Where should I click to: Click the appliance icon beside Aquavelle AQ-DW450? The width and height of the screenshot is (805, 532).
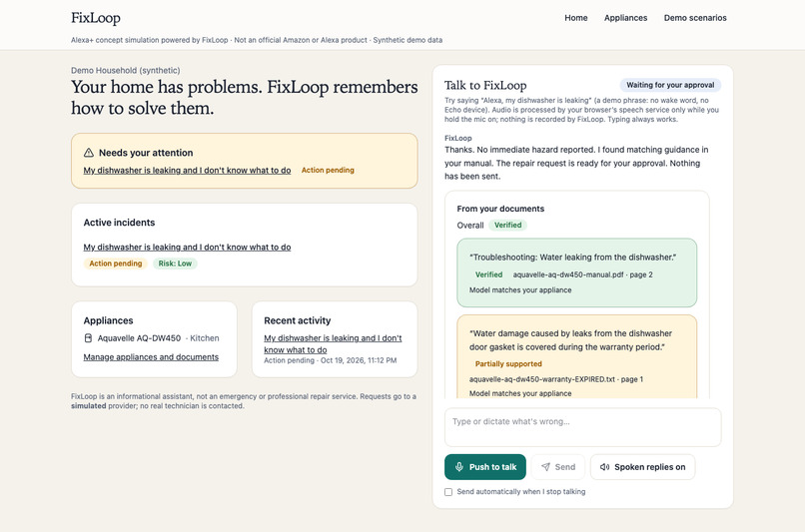click(88, 338)
